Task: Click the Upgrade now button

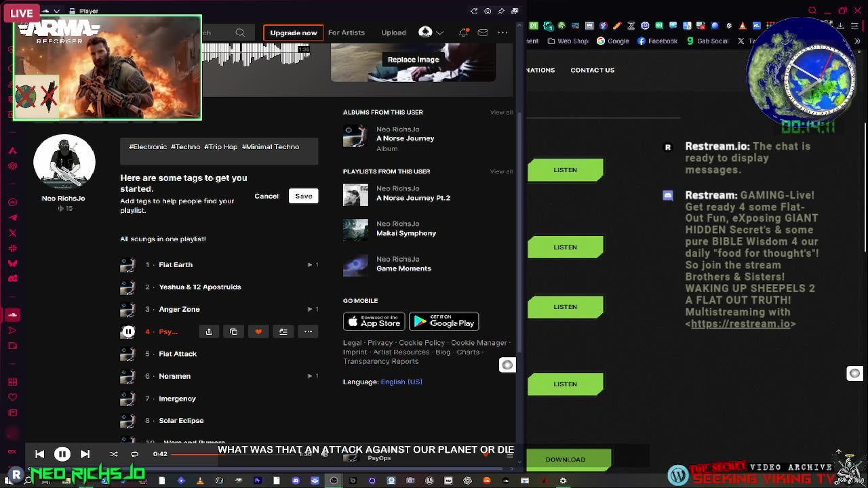Action: (293, 33)
